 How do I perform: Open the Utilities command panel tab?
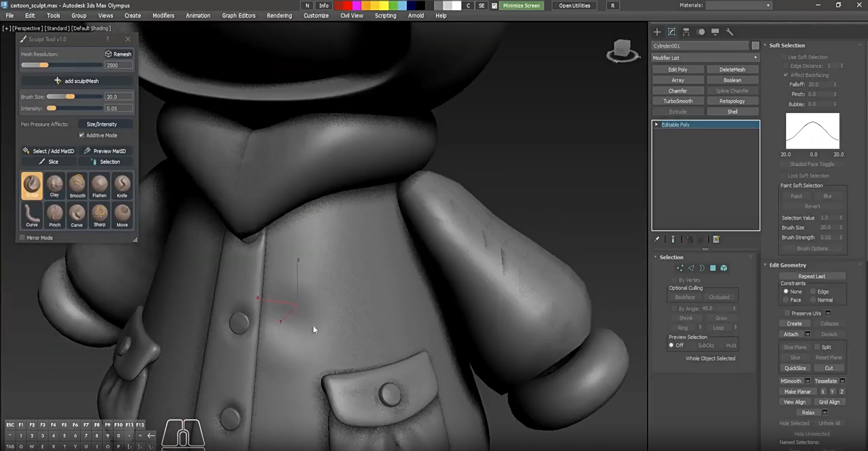(730, 32)
